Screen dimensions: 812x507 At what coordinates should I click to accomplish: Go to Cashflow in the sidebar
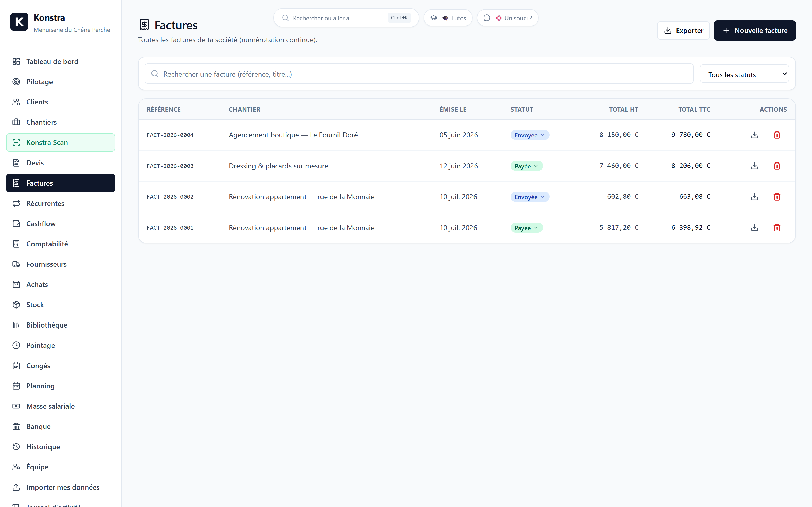click(61, 224)
